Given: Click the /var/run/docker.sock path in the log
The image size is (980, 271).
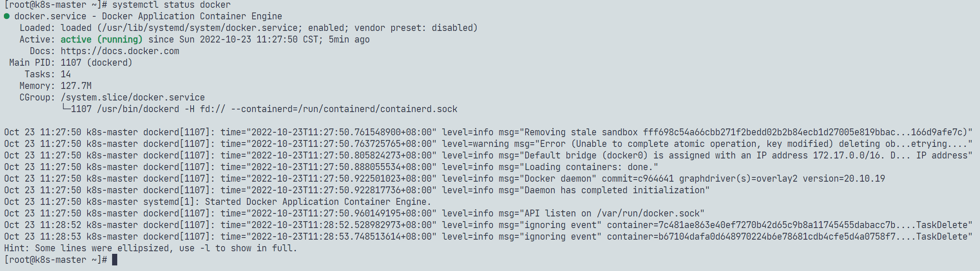Looking at the screenshot, I should coord(648,213).
